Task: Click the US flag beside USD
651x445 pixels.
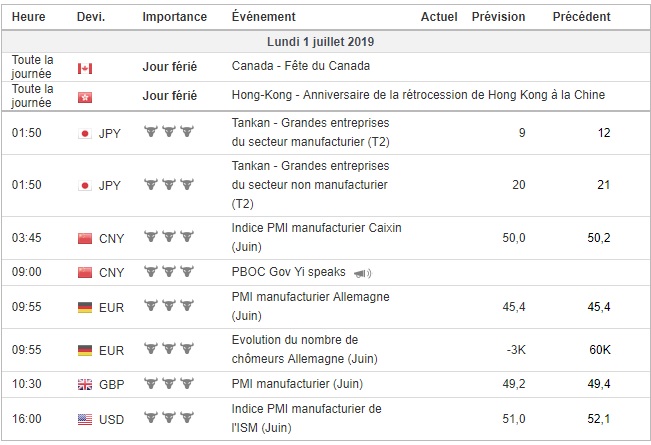Action: coord(85,420)
